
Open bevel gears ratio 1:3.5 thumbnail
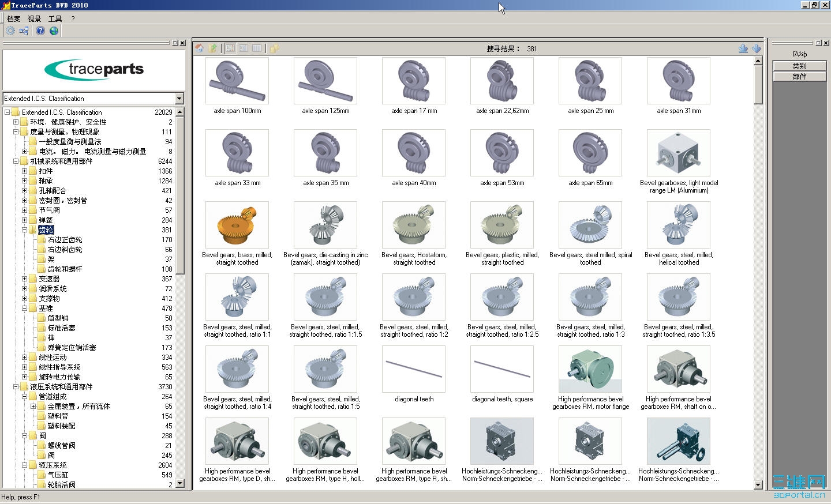(x=679, y=297)
